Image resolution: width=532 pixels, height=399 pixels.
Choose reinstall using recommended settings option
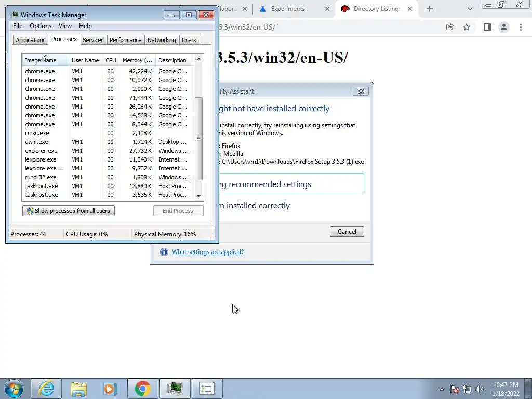[x=291, y=184]
